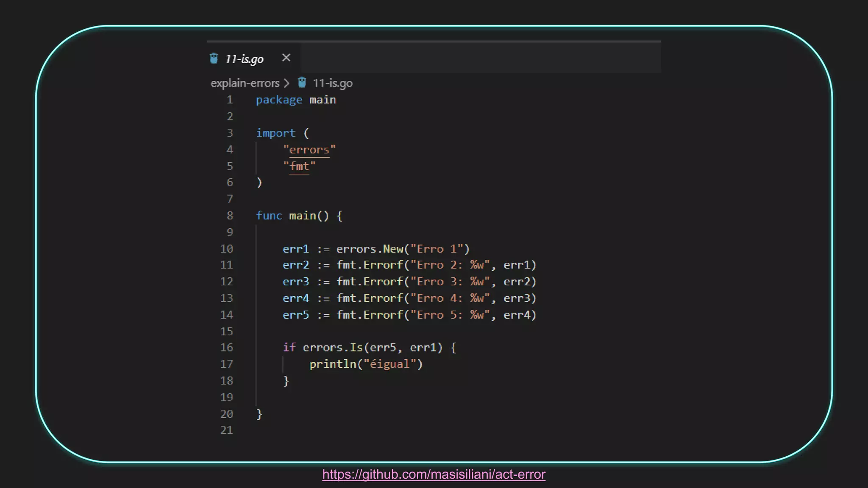Click the closing brace on line 18

tap(286, 381)
